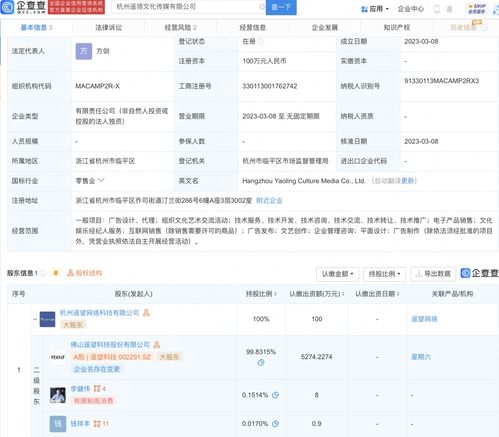
Task: Expand the 零售业 industry dropdown
Action: click(101, 180)
